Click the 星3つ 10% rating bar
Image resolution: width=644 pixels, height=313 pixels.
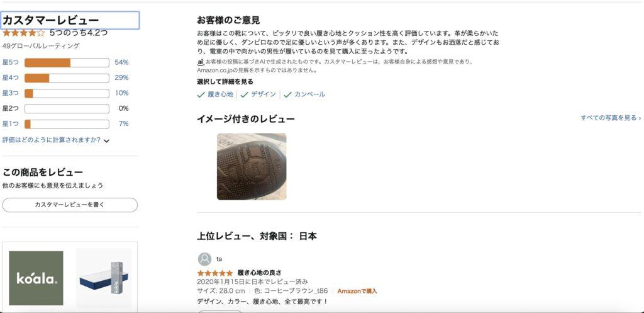click(67, 93)
